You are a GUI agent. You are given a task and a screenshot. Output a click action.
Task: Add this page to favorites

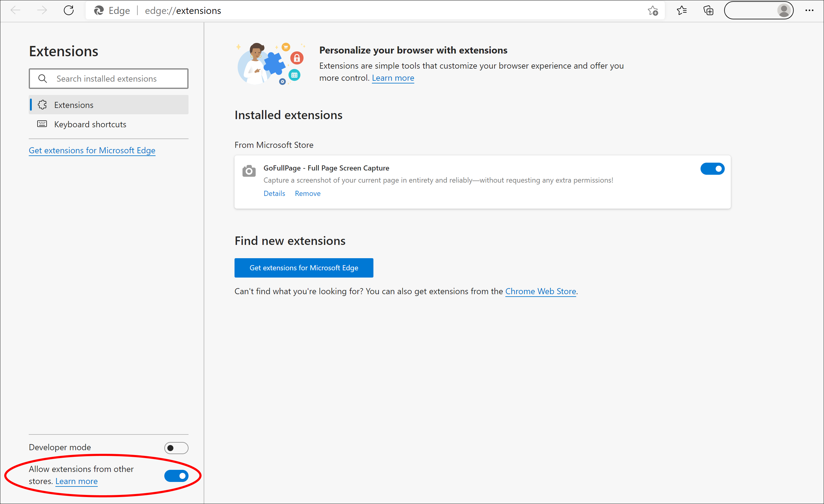click(653, 10)
